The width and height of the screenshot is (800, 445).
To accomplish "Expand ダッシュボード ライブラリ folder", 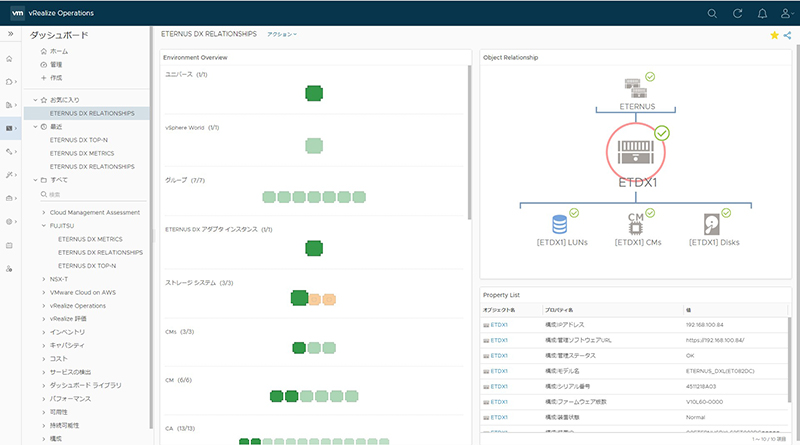I will click(x=43, y=385).
